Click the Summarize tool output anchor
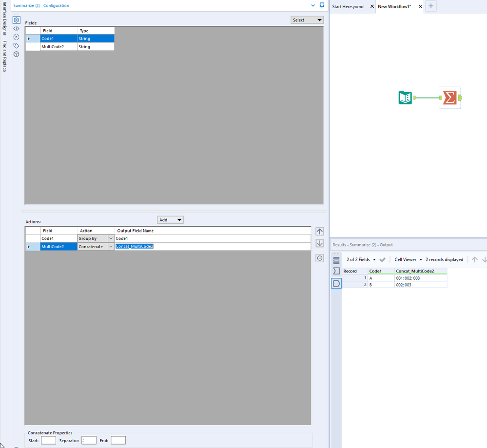487x448 pixels. coord(460,98)
